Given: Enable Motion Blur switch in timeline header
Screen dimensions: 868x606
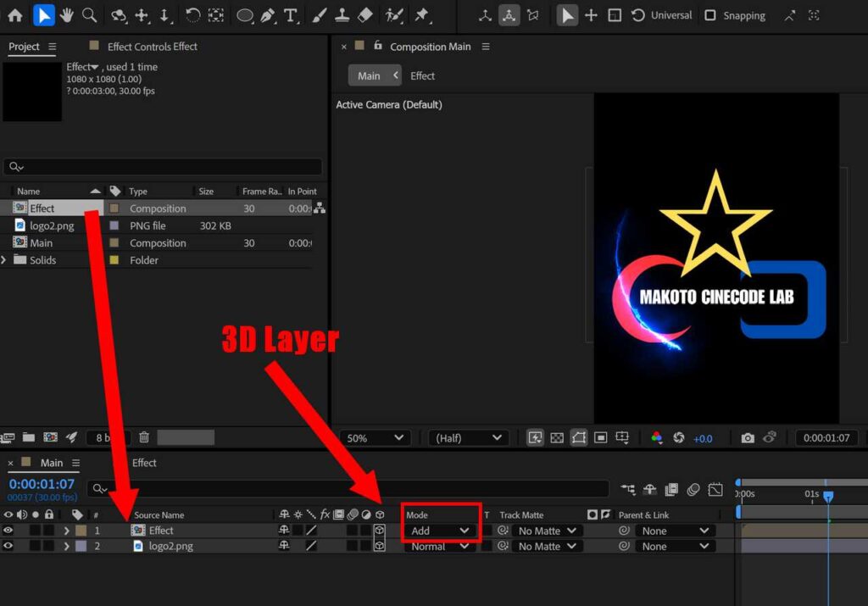Looking at the screenshot, I should click(693, 489).
